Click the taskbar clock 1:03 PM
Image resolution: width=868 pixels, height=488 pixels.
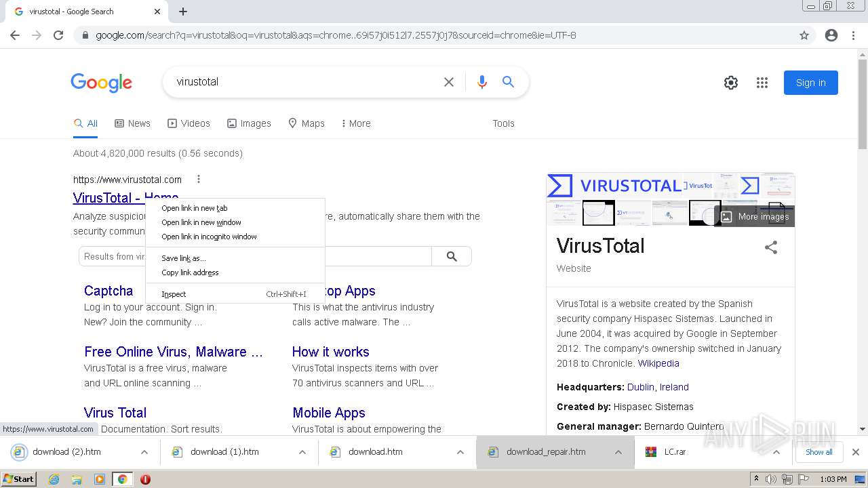click(833, 479)
